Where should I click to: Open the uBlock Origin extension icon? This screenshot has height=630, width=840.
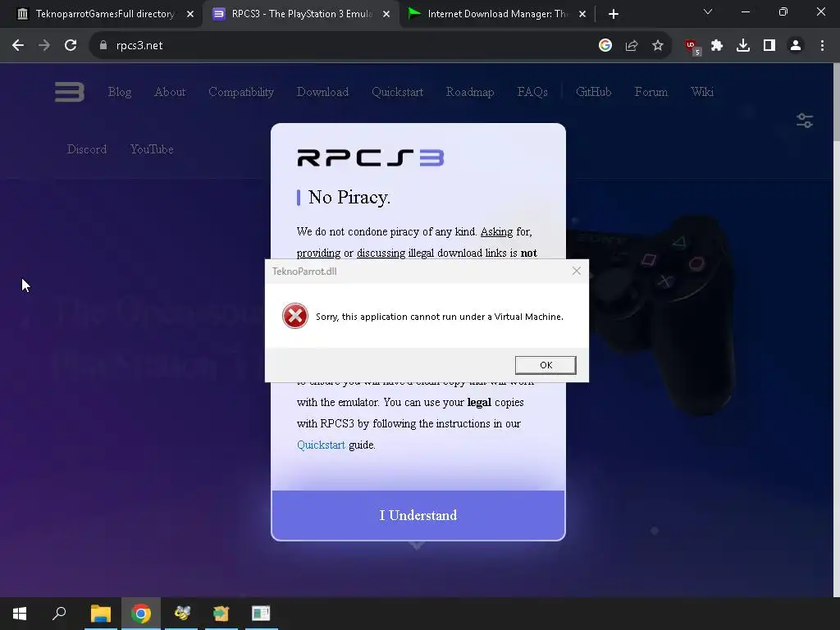coord(692,47)
